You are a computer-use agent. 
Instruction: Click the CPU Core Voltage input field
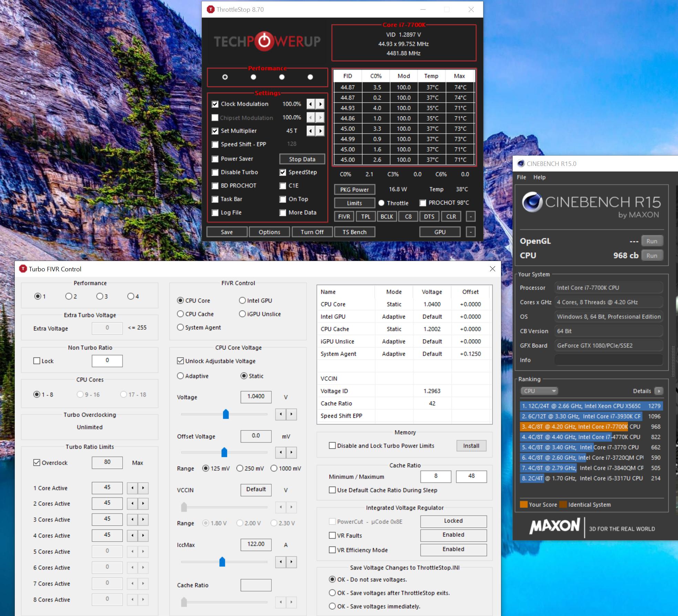pos(256,397)
